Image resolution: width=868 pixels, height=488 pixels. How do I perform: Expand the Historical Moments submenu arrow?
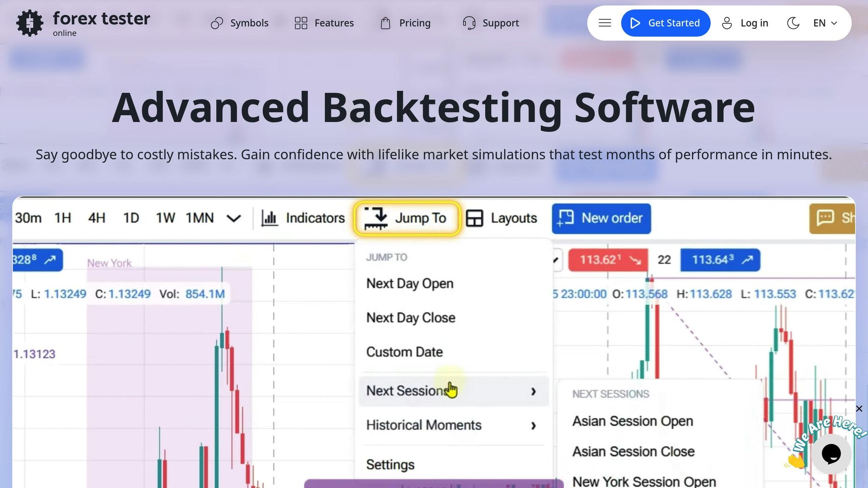(533, 426)
